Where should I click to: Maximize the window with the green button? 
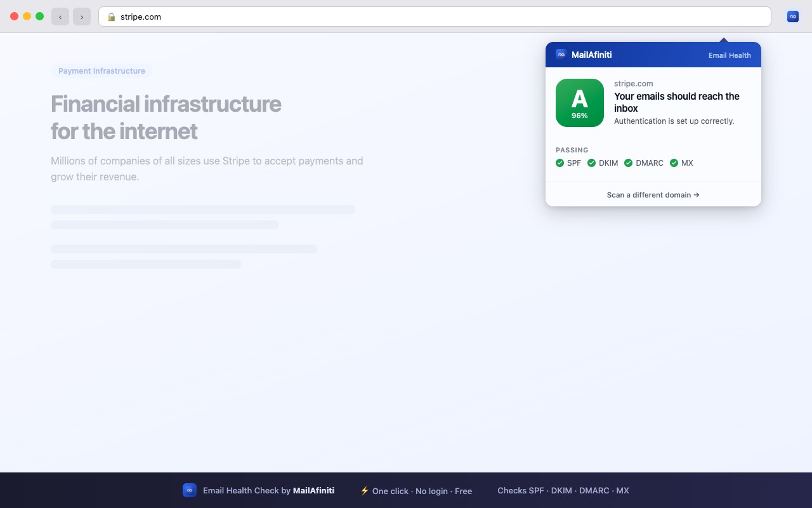[39, 17]
